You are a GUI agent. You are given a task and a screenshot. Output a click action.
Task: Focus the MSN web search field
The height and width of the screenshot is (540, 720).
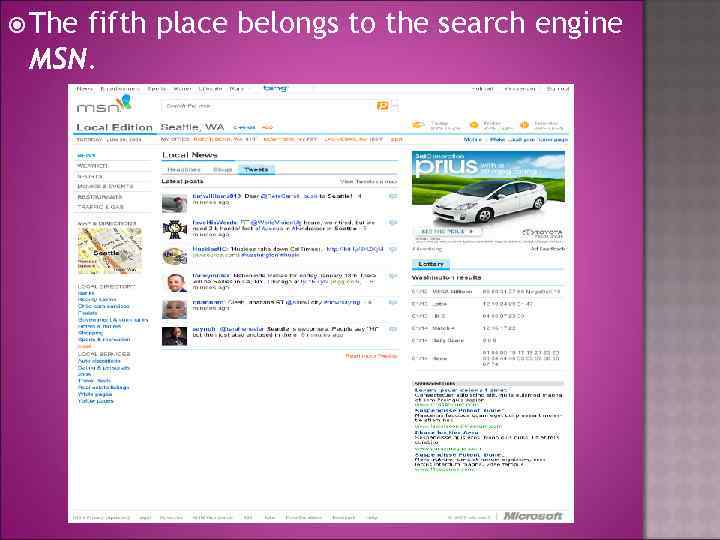click(x=269, y=106)
